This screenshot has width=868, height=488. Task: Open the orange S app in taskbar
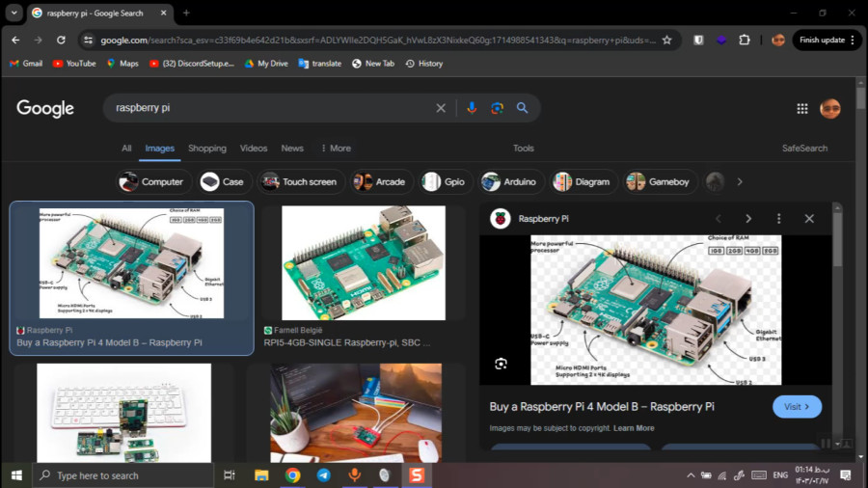(x=417, y=475)
